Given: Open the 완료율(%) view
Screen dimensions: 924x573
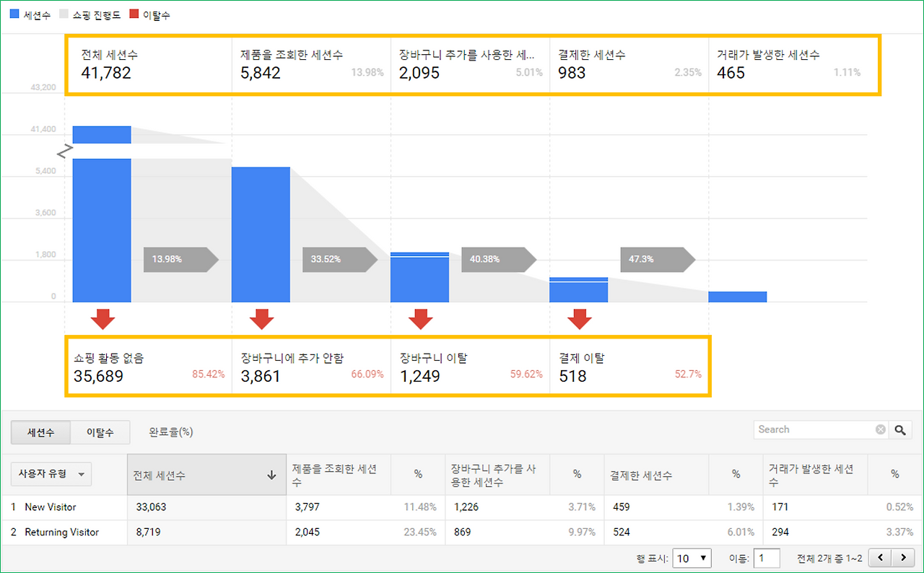Looking at the screenshot, I should click(170, 432).
